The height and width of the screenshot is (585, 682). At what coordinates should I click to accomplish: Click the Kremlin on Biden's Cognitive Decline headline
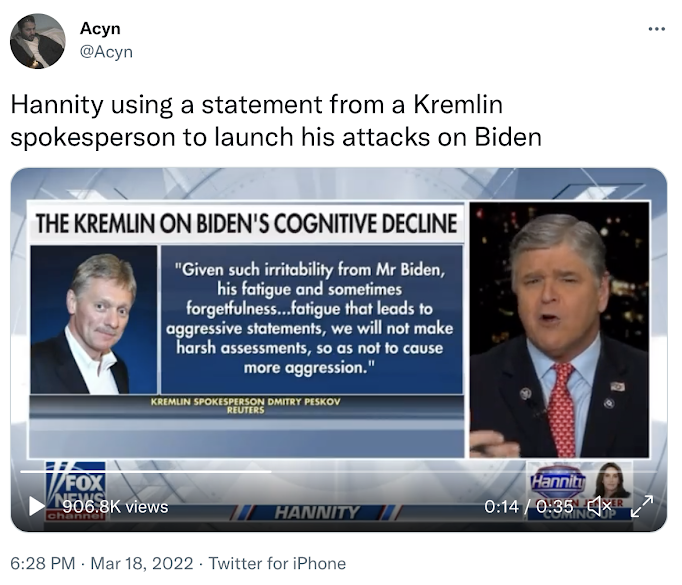point(246,223)
